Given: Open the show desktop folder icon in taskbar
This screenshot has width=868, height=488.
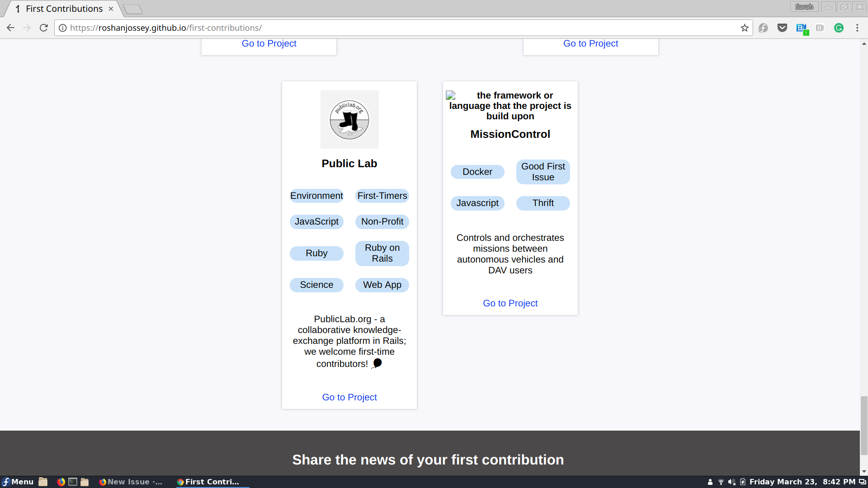Looking at the screenshot, I should [x=43, y=482].
